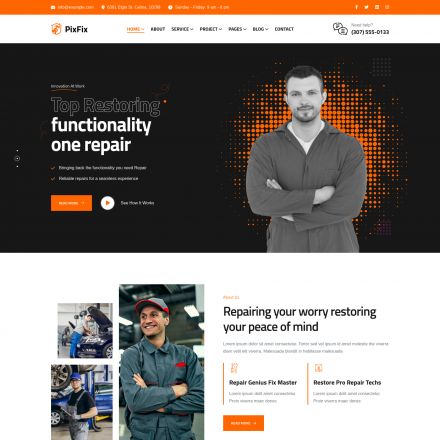The width and height of the screenshot is (440, 440).
Task: Play the See How It Works video
Action: 107,203
